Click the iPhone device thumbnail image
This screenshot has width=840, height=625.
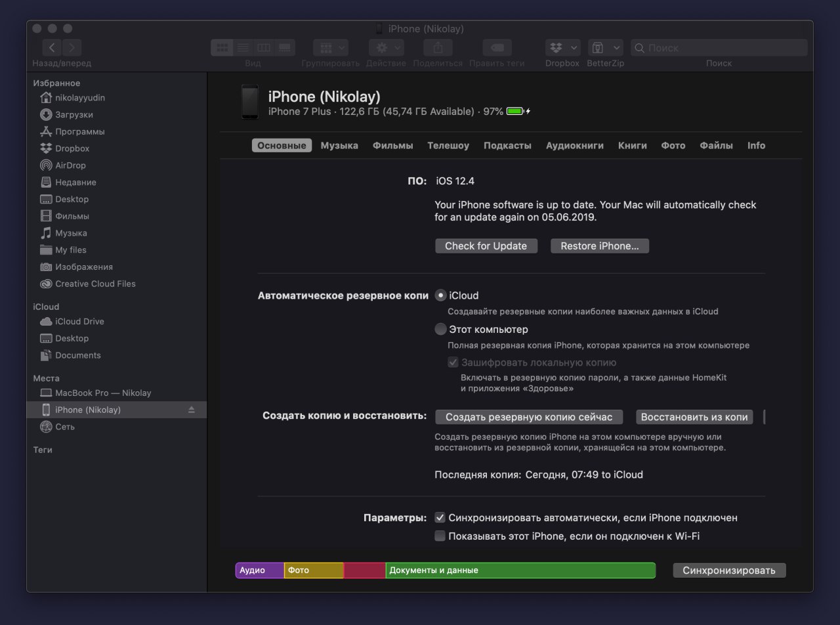coord(249,102)
